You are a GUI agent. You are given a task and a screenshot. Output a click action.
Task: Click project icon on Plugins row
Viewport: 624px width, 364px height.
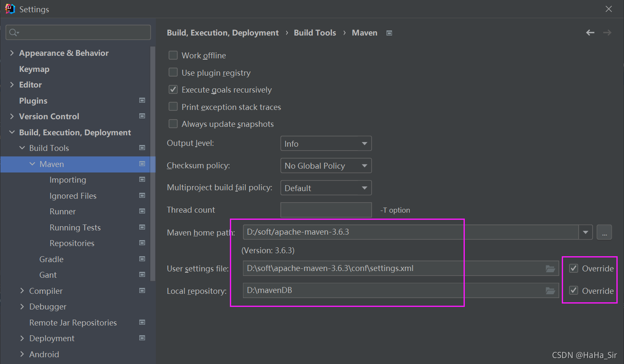(x=142, y=100)
